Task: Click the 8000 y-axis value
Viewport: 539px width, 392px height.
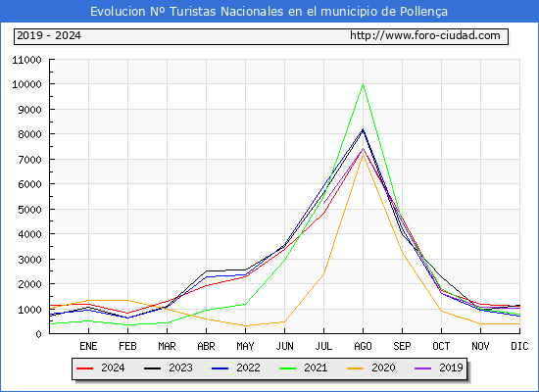Action: (30, 134)
